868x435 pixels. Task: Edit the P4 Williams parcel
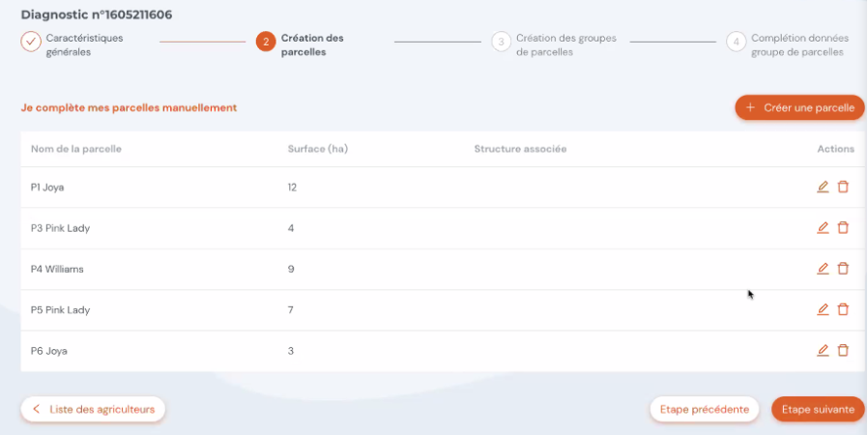(x=823, y=269)
